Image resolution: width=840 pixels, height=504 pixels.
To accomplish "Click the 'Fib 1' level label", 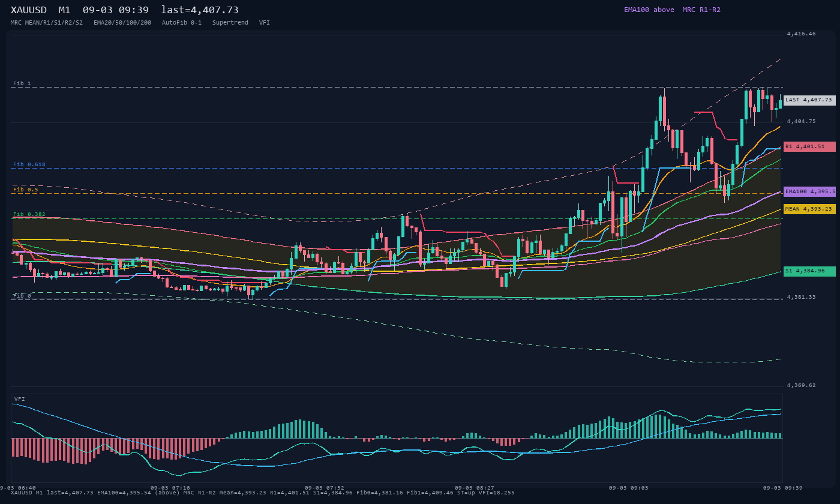I will tap(22, 83).
